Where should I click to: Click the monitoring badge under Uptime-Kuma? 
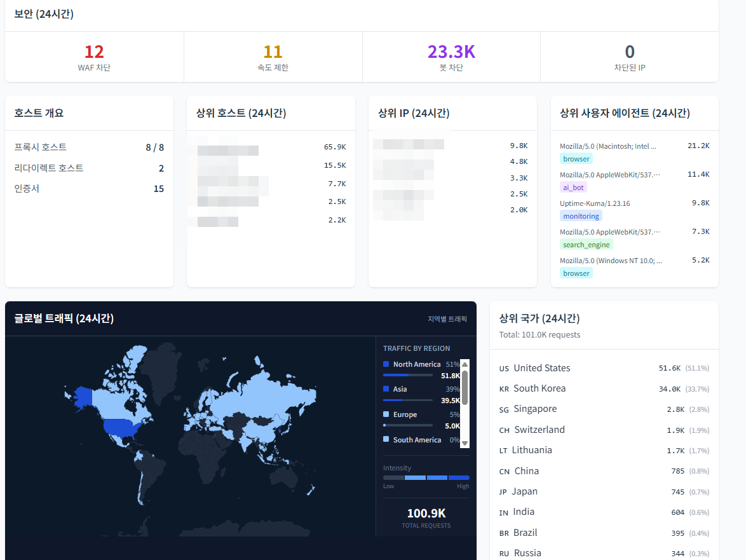pyautogui.click(x=580, y=215)
